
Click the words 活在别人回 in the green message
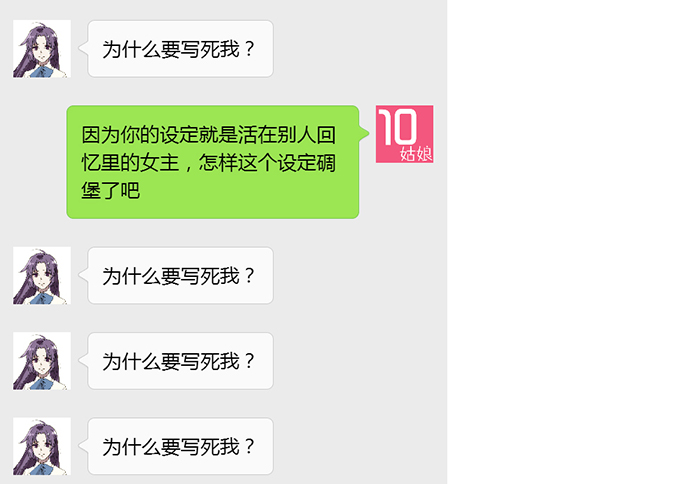[287, 135]
